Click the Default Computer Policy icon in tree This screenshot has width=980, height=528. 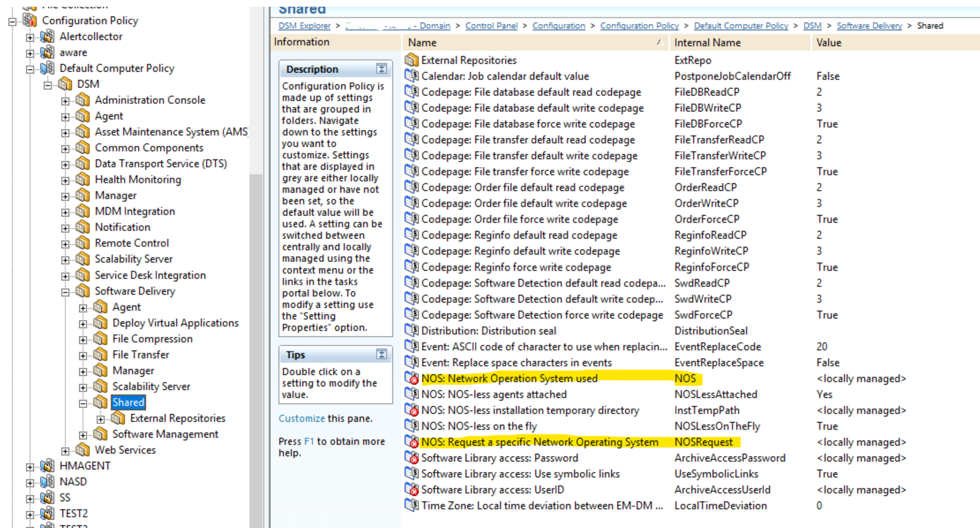(x=48, y=69)
